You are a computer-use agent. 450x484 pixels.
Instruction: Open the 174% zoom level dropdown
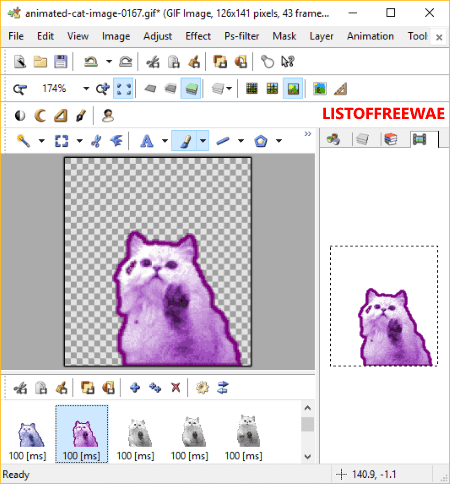[x=86, y=89]
